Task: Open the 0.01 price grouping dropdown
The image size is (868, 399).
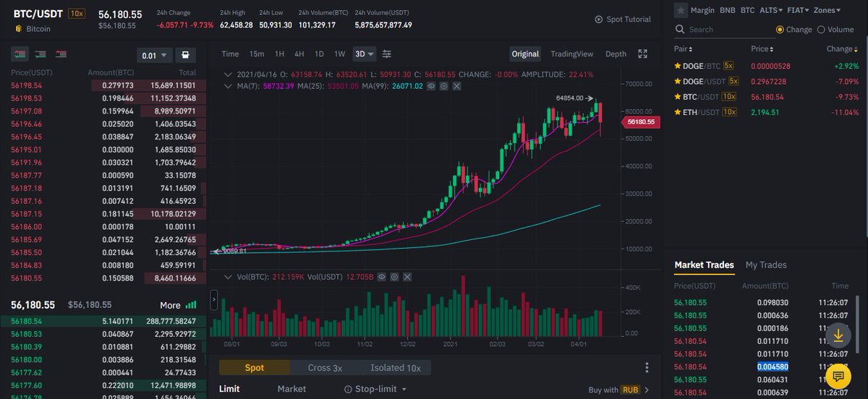Action: pyautogui.click(x=155, y=55)
